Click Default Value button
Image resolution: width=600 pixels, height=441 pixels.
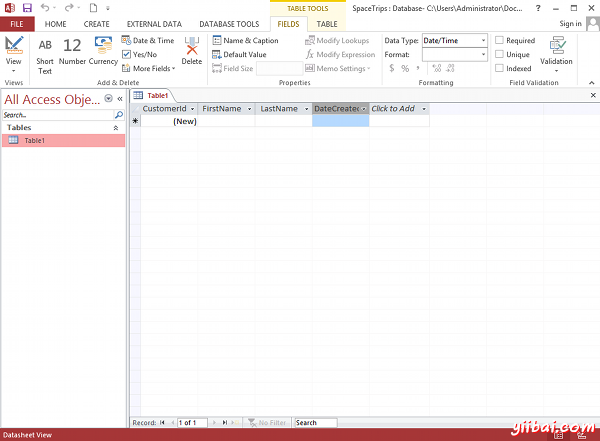point(239,55)
